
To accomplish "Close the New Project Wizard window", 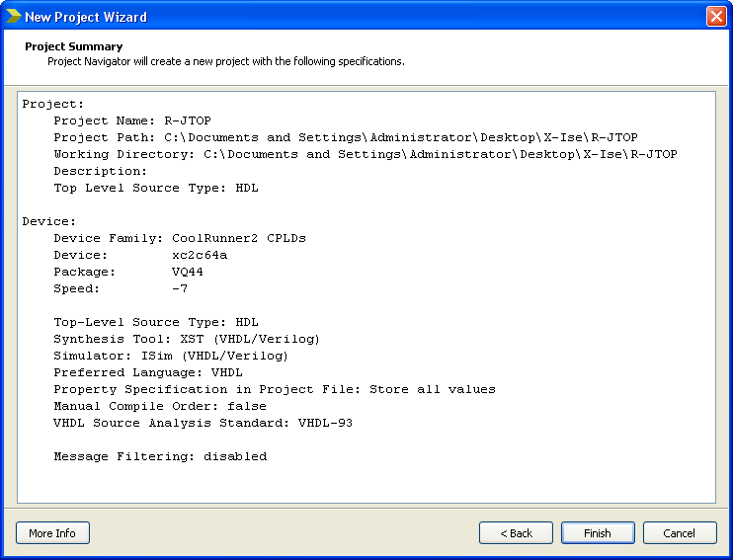I will click(716, 16).
